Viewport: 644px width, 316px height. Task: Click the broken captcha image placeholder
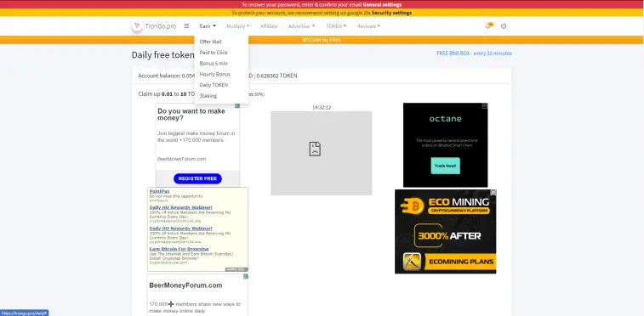(322, 153)
